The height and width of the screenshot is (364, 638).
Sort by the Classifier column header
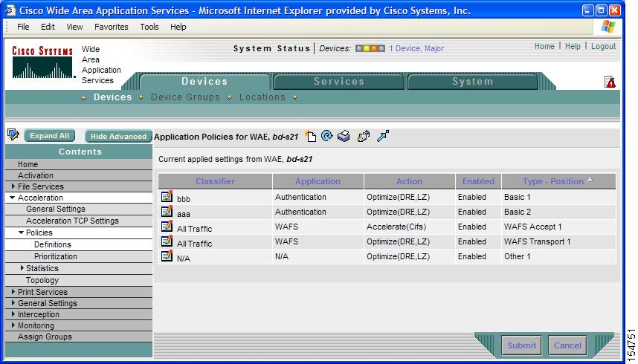215,181
